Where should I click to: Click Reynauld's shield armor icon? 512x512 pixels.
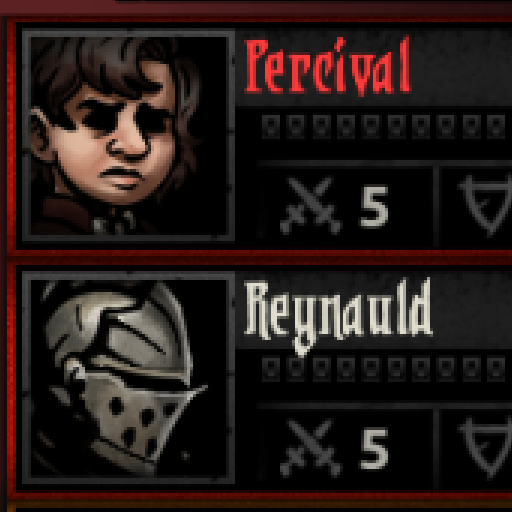pyautogui.click(x=487, y=447)
